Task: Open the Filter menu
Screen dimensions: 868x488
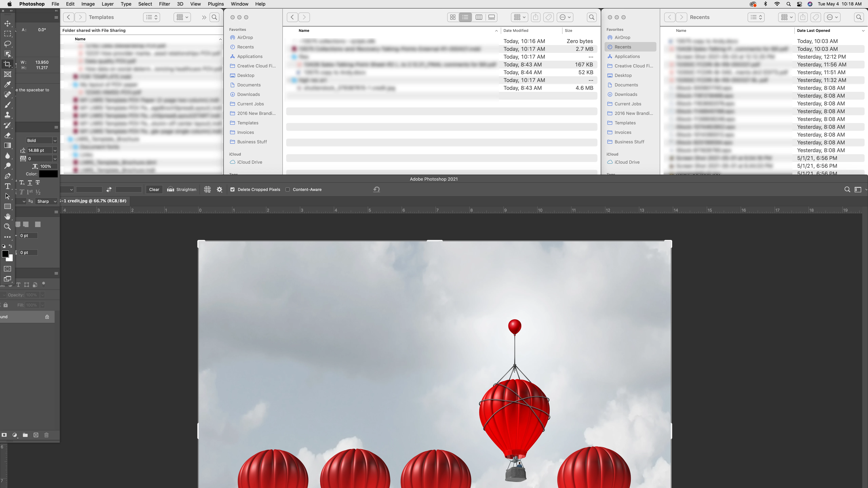Action: pyautogui.click(x=164, y=4)
